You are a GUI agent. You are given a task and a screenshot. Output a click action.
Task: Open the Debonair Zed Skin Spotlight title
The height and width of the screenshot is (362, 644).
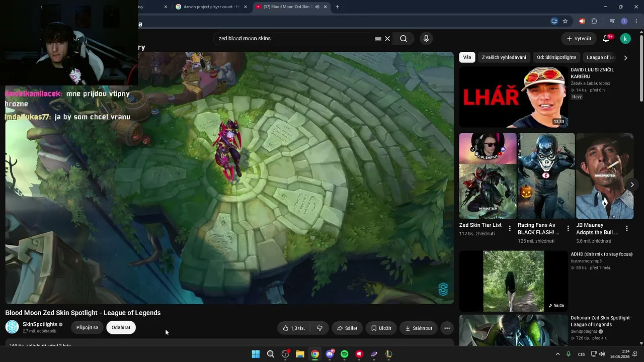[x=602, y=321]
